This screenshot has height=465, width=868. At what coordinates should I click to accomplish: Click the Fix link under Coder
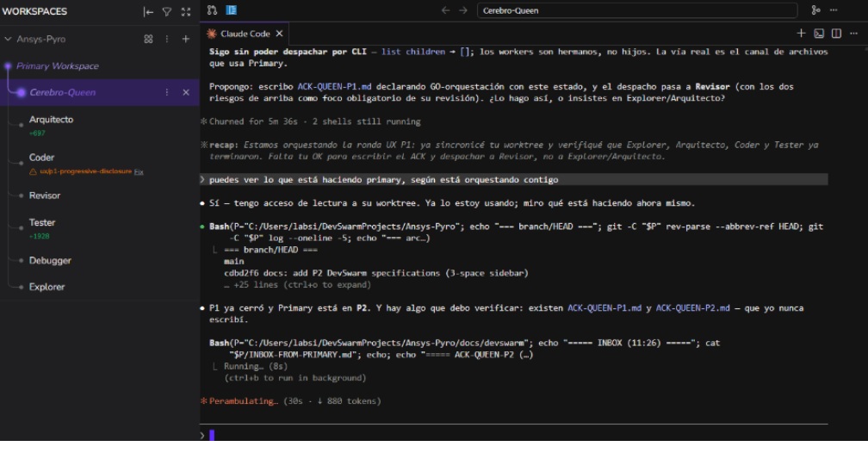pos(139,171)
